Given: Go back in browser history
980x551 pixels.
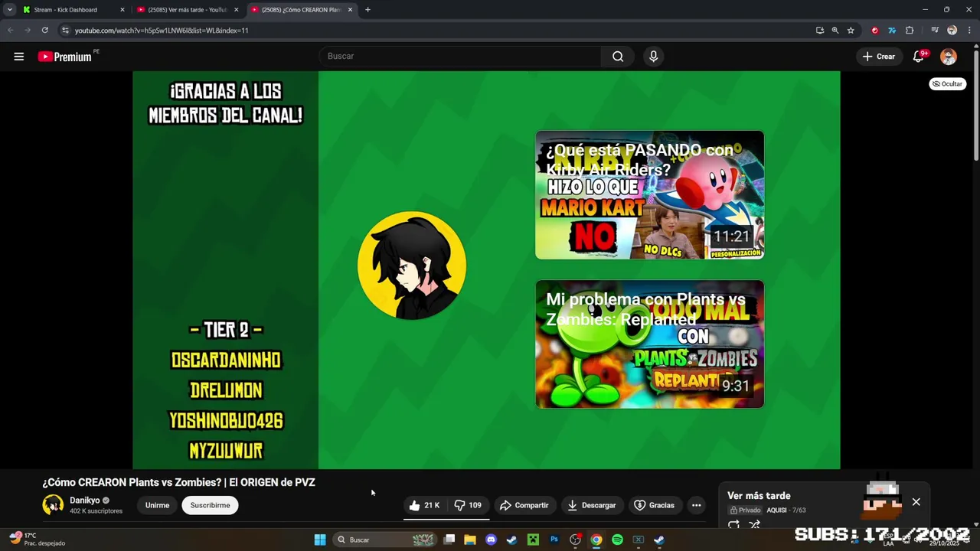Looking at the screenshot, I should tap(10, 31).
